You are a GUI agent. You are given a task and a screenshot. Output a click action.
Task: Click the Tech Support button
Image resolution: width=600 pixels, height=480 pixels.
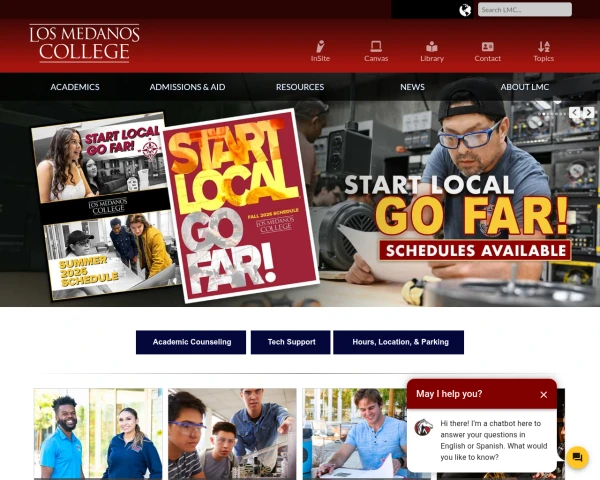[x=291, y=342]
